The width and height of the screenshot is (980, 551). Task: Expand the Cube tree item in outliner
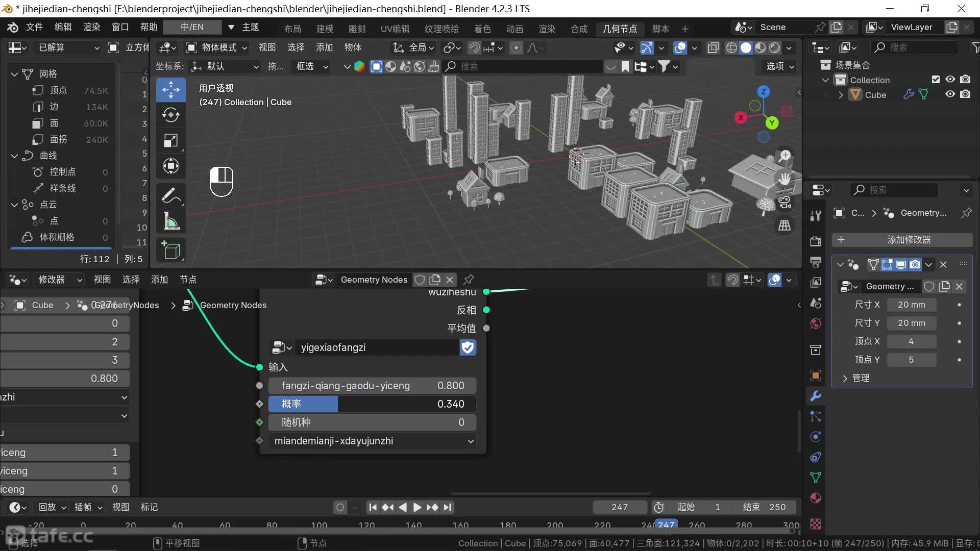click(841, 95)
